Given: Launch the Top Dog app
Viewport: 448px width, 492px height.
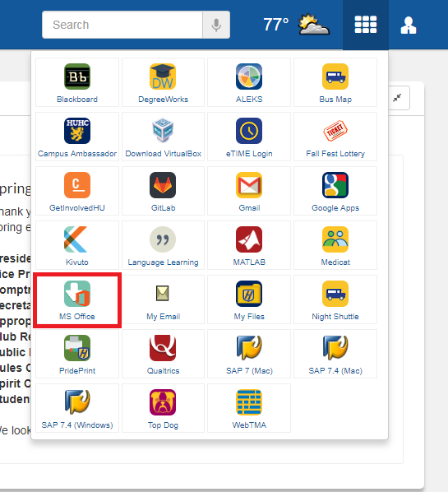Looking at the screenshot, I should [163, 408].
